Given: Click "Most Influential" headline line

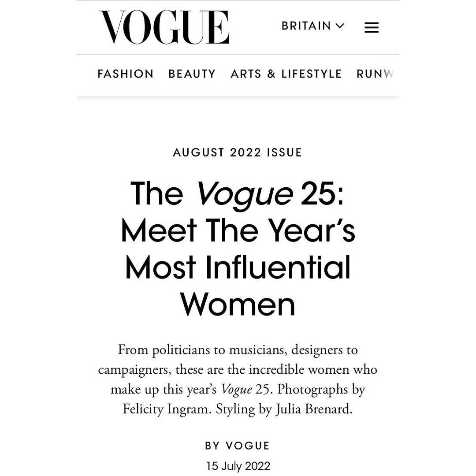Looking at the screenshot, I should (x=238, y=268).
